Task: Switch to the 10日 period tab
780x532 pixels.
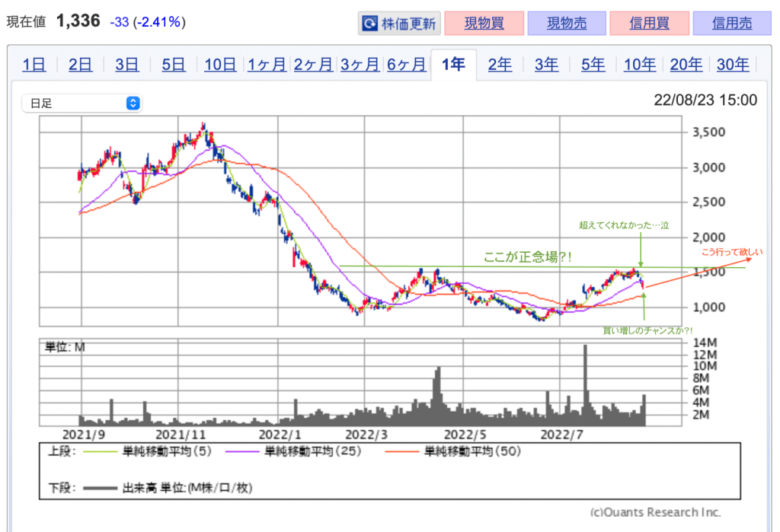Action: click(220, 65)
